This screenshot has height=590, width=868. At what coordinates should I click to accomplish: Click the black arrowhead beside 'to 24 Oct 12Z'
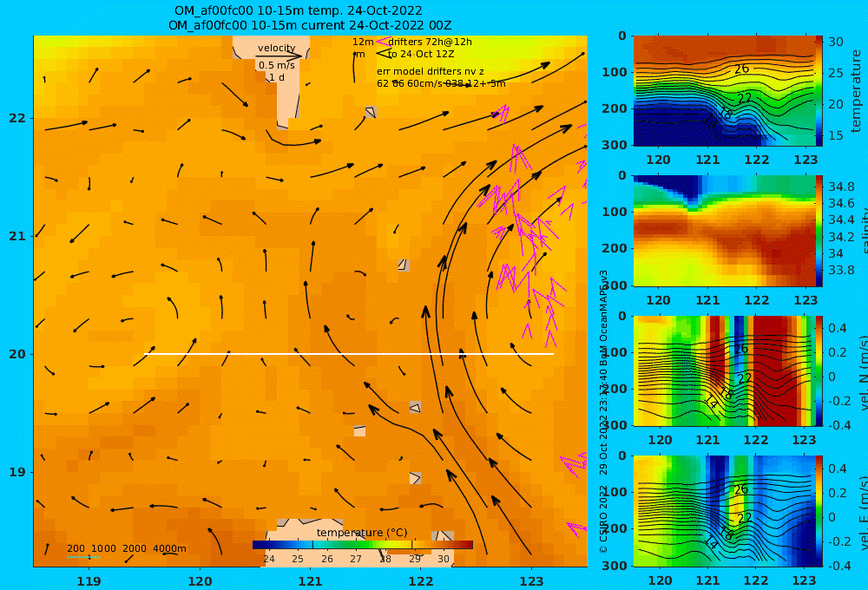pyautogui.click(x=383, y=54)
